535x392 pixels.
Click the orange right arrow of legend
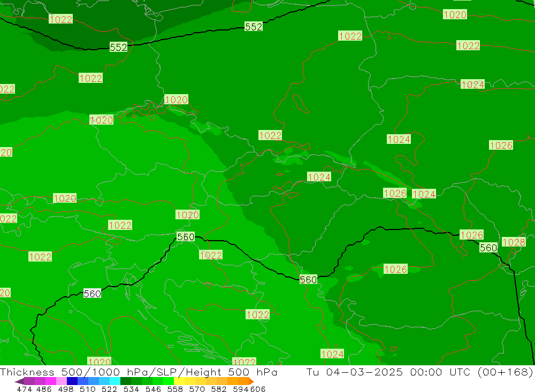pos(251,381)
